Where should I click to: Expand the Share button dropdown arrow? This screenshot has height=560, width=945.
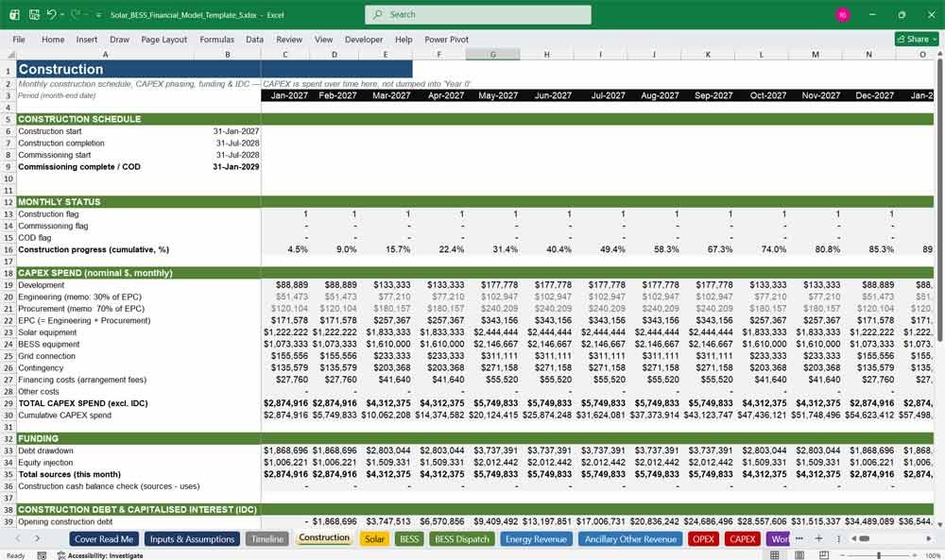pos(935,39)
